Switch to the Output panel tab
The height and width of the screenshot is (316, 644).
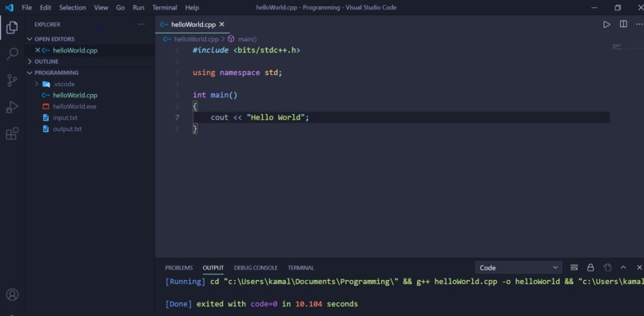(213, 267)
